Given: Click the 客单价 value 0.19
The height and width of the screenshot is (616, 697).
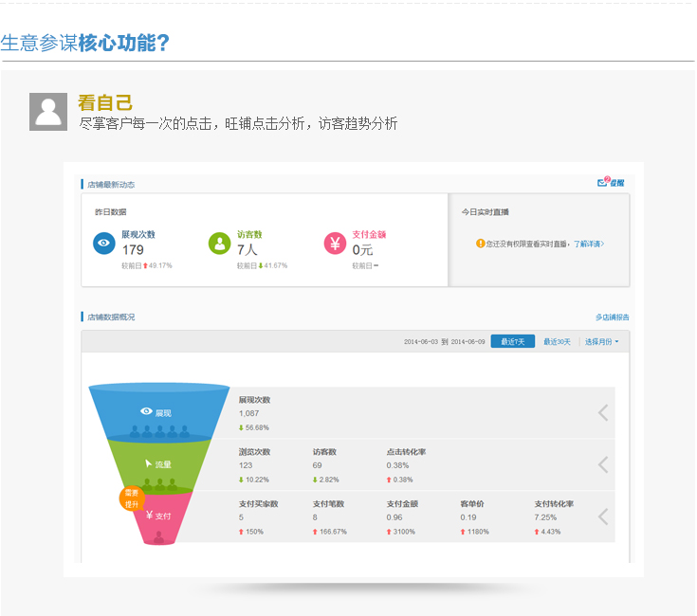Looking at the screenshot, I should pos(468,517).
